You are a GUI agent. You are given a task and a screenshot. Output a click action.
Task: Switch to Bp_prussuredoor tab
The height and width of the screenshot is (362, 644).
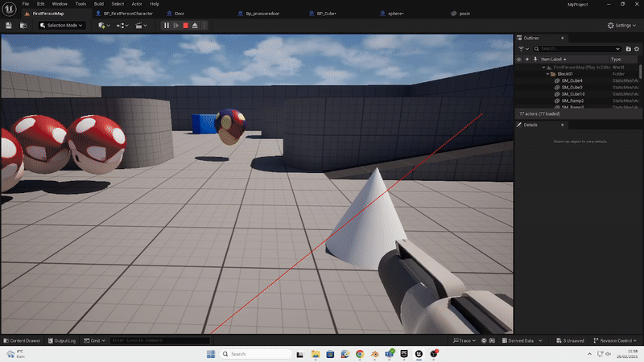point(262,14)
